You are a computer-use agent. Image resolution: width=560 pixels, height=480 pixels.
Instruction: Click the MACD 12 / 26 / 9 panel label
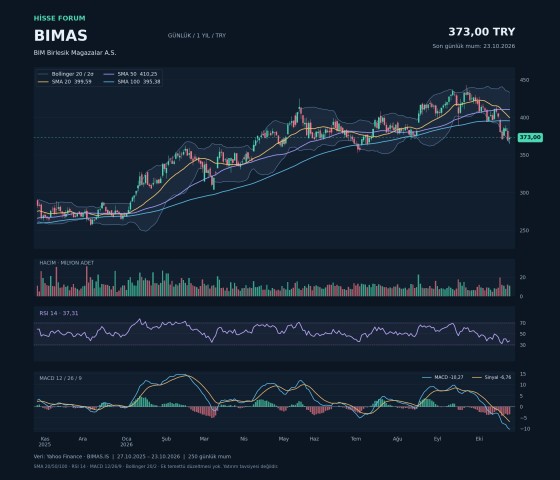[x=60, y=378]
